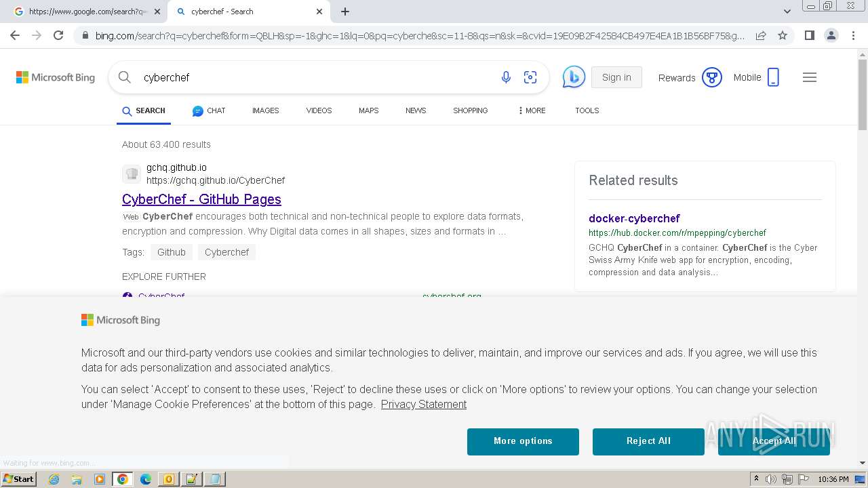868x488 pixels.
Task: Click the share page icon in address bar
Action: coord(761,35)
